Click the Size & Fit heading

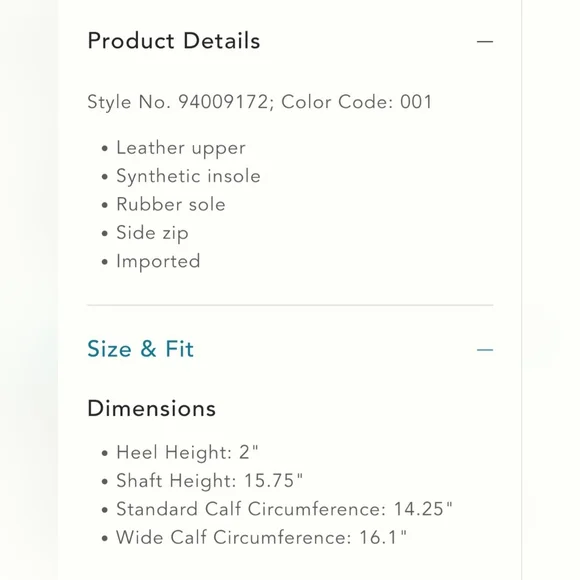click(141, 349)
